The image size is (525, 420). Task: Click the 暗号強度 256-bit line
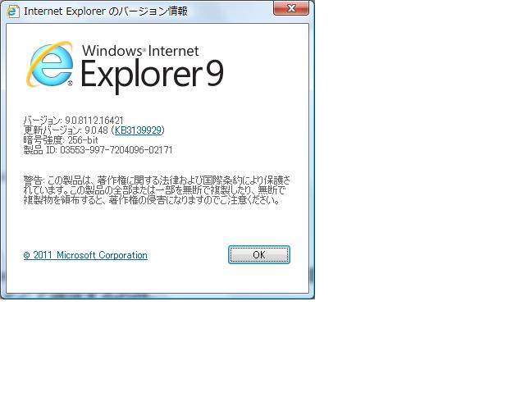click(61, 140)
